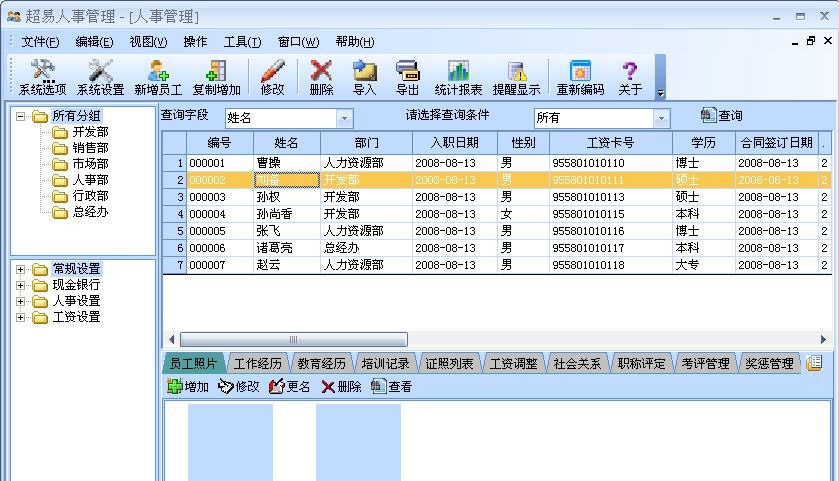Open the 查询字段 dropdown showing 姓名

point(344,118)
